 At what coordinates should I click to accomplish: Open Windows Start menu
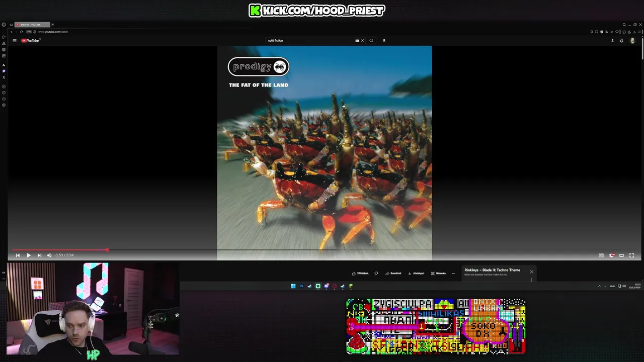point(293,286)
